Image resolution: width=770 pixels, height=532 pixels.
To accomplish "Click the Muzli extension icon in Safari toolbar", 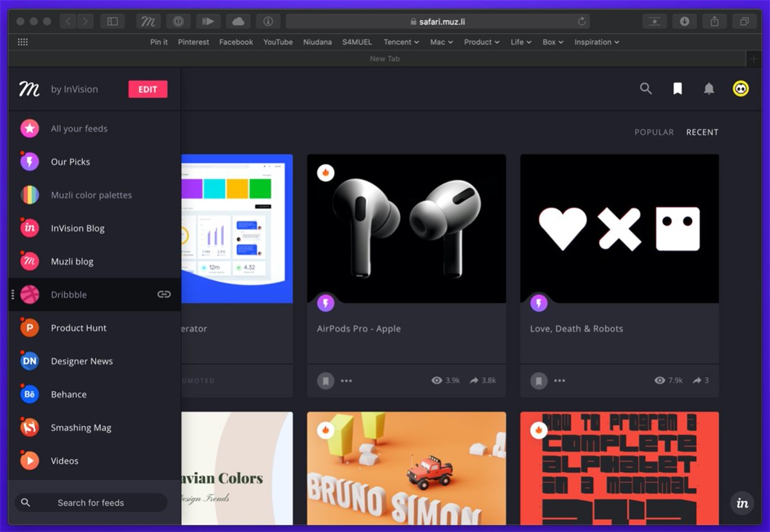I will pos(148,21).
